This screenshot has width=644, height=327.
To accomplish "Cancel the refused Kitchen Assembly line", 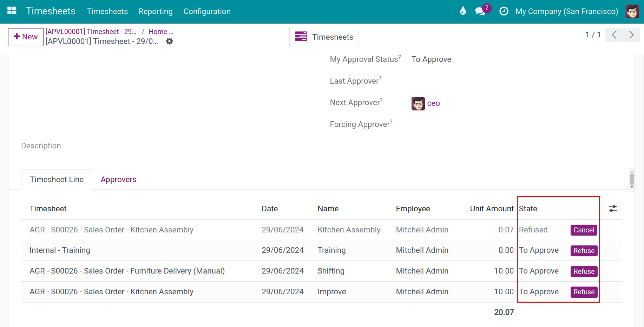I will point(584,230).
